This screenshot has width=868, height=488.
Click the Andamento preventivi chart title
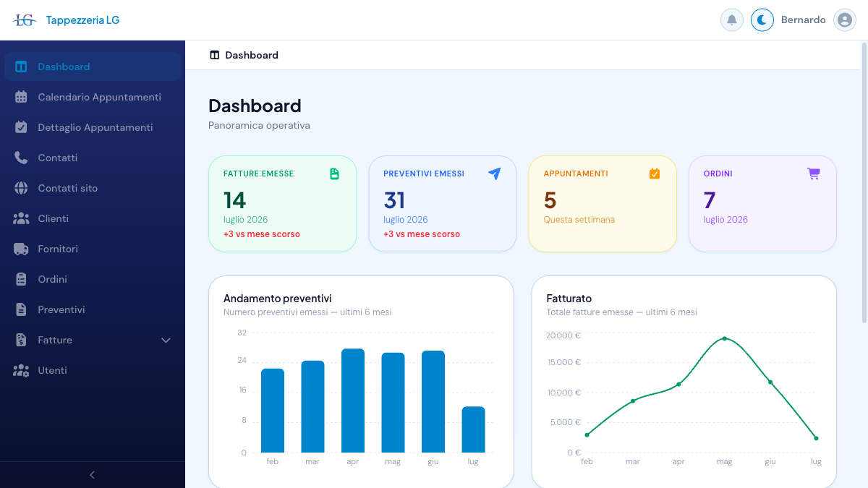tap(278, 298)
